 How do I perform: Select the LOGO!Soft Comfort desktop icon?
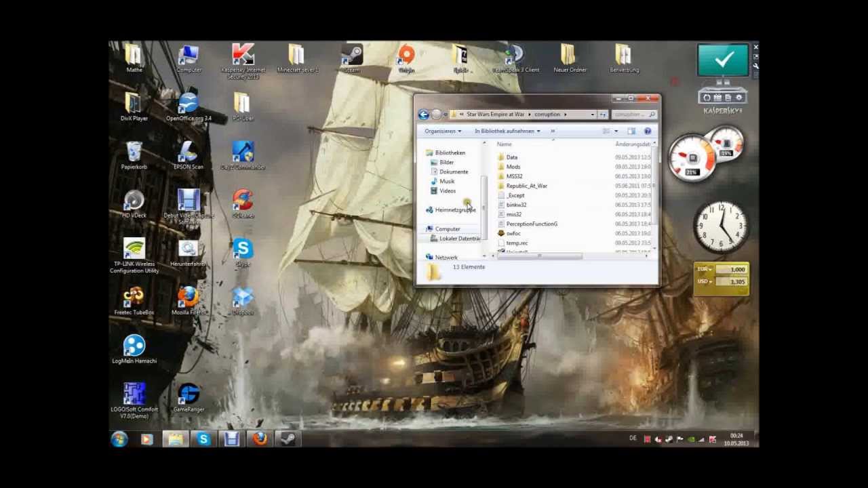pos(134,401)
